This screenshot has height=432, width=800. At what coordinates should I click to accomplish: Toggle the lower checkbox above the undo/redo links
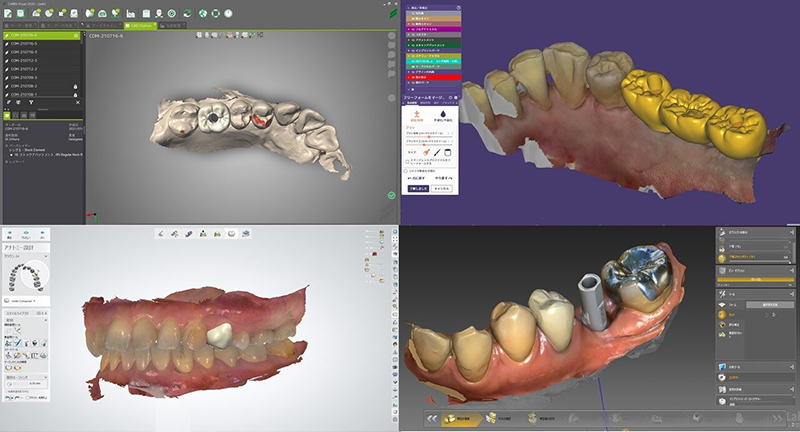point(407,170)
